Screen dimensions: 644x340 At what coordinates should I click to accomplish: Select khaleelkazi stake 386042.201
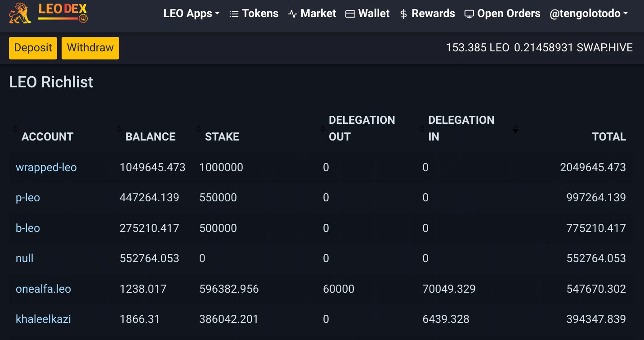point(229,319)
